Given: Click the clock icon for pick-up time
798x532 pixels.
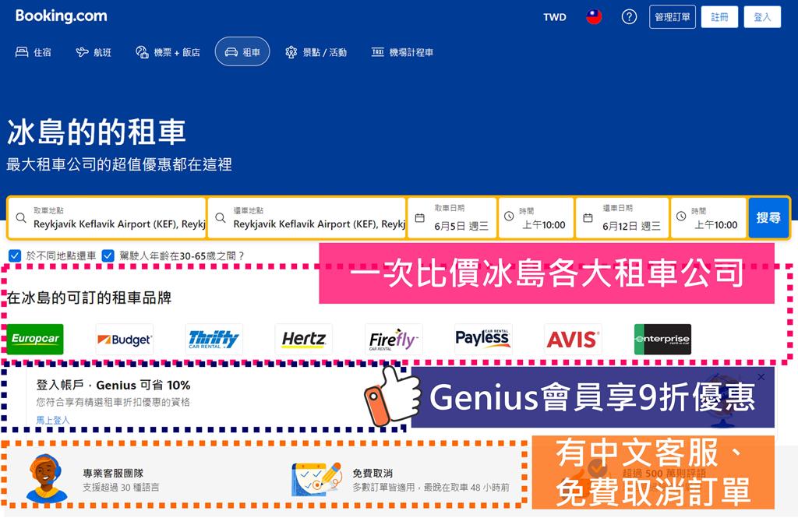Looking at the screenshot, I should (x=508, y=217).
